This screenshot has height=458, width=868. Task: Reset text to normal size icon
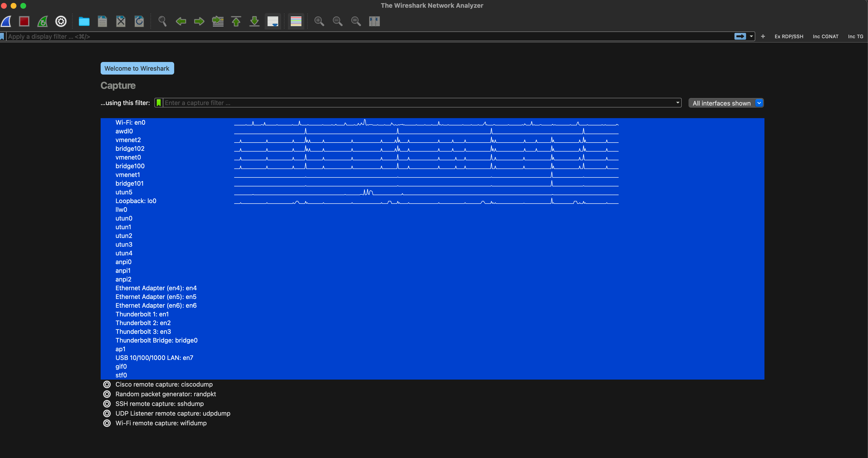coord(356,21)
